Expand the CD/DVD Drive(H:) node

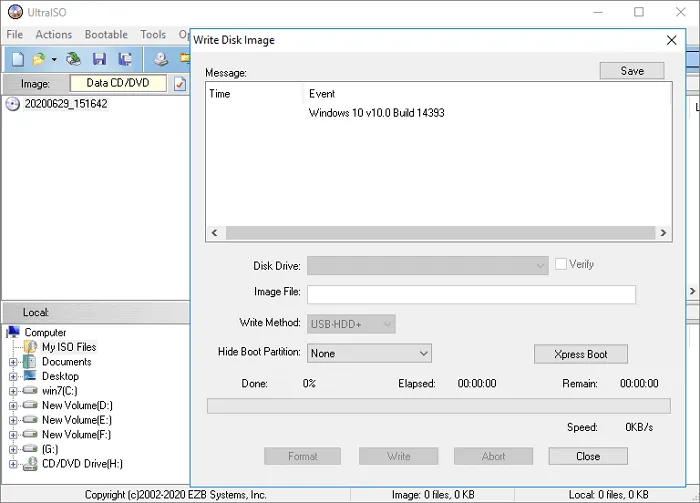coord(13,464)
